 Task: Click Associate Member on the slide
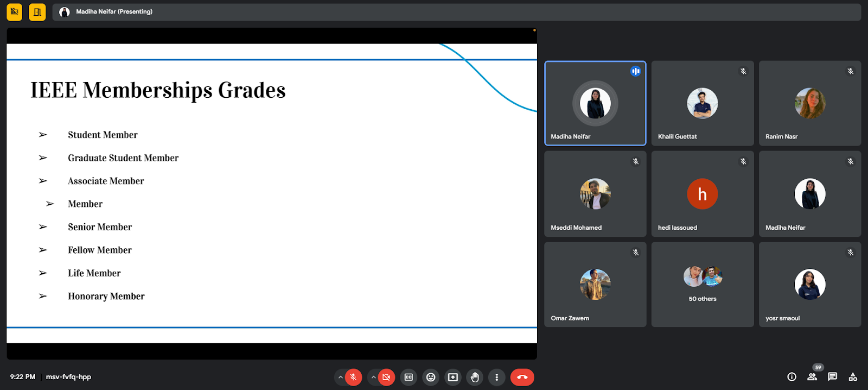point(106,181)
